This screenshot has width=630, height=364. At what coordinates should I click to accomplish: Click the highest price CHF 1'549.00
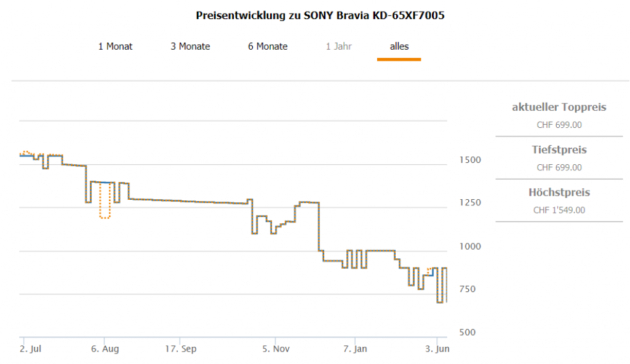559,210
